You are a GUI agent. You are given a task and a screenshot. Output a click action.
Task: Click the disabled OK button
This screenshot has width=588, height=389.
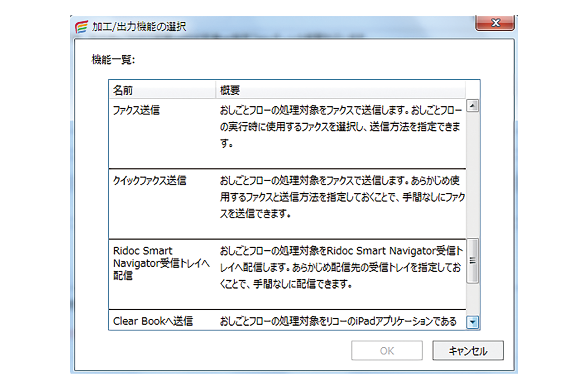387,351
